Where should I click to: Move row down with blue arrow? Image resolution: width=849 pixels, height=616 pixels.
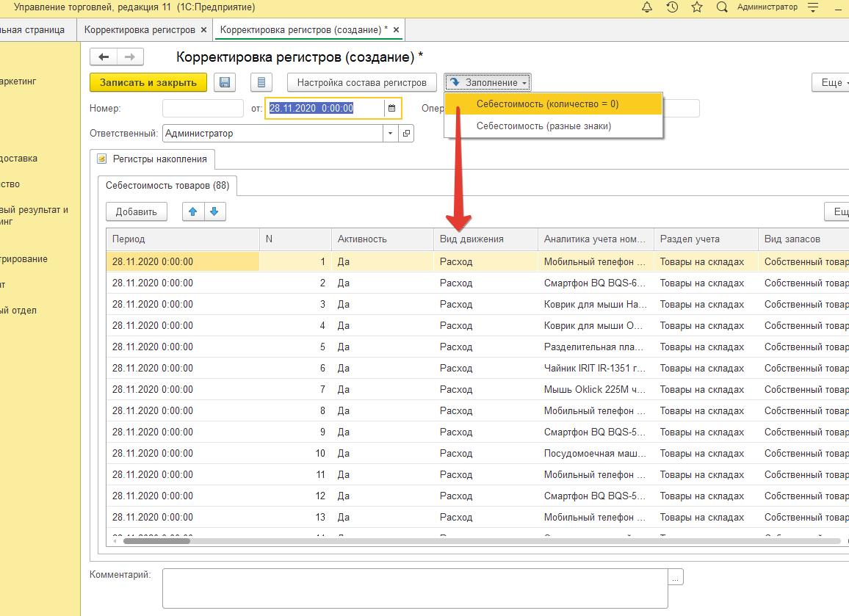[x=214, y=211]
